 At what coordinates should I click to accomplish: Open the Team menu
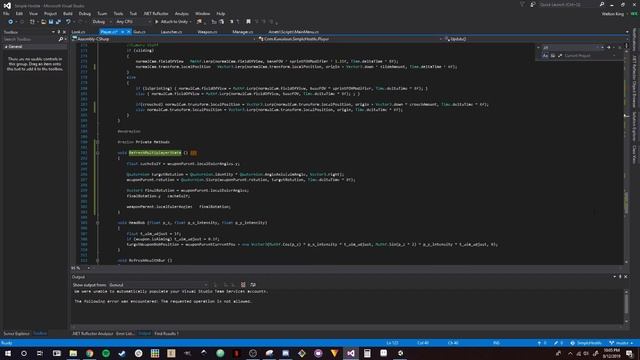coord(102,13)
